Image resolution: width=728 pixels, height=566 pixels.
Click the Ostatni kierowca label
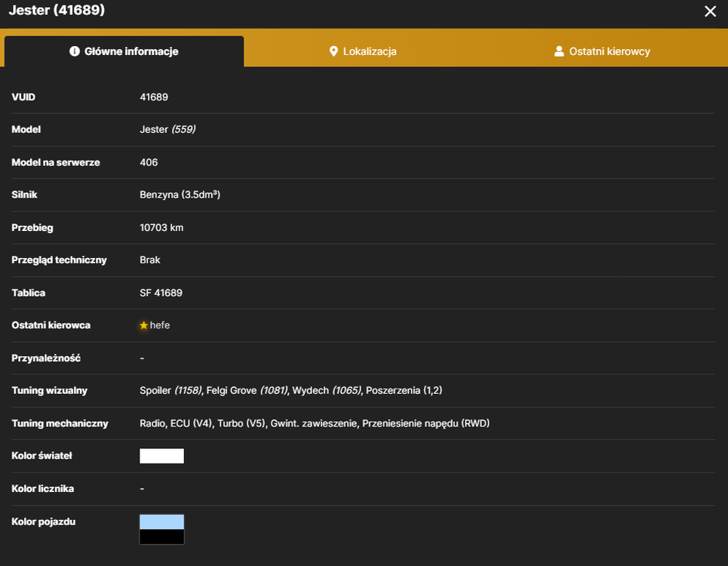(x=51, y=325)
